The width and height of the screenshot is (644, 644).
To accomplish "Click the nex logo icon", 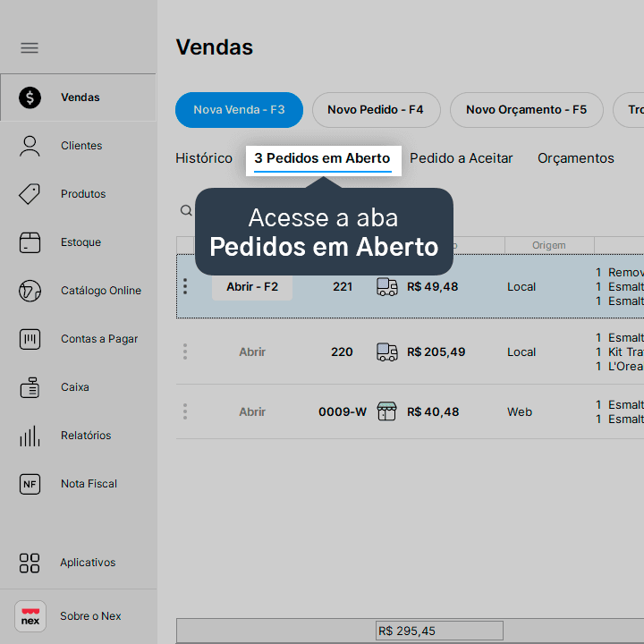I will point(30,616).
